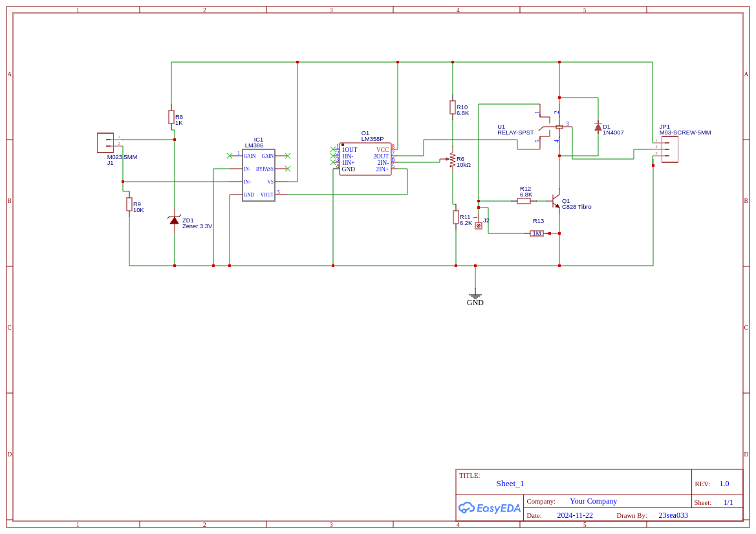756x534 pixels.
Task: Click the 'RELAY-SPST' label text
Action: [516, 132]
